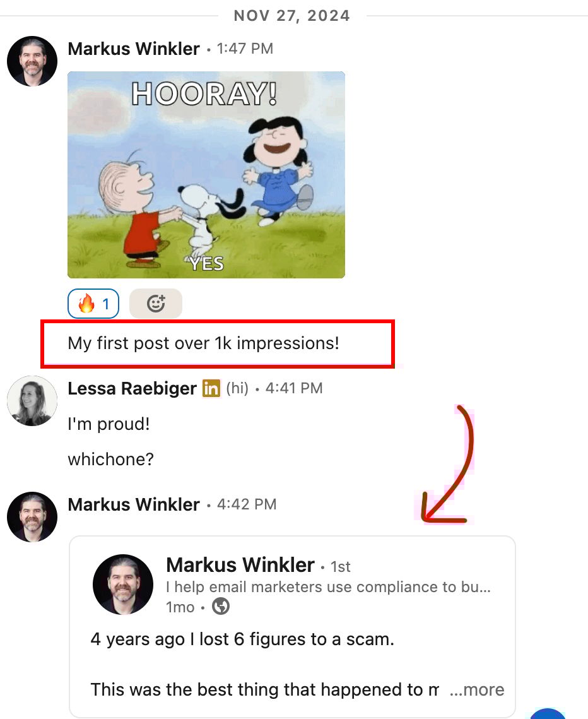The width and height of the screenshot is (588, 719).
Task: Open shared post text '4 years ago I lost 6 figures'
Action: click(x=242, y=639)
